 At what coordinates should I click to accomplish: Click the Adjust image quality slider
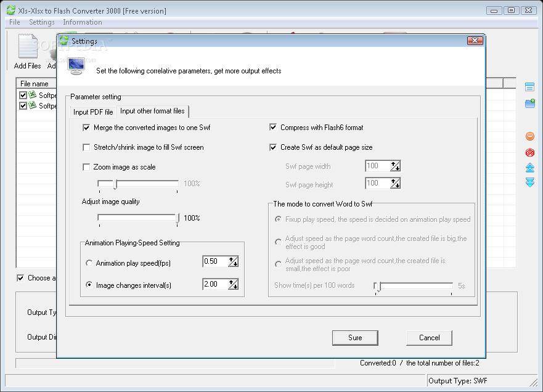[x=138, y=218]
